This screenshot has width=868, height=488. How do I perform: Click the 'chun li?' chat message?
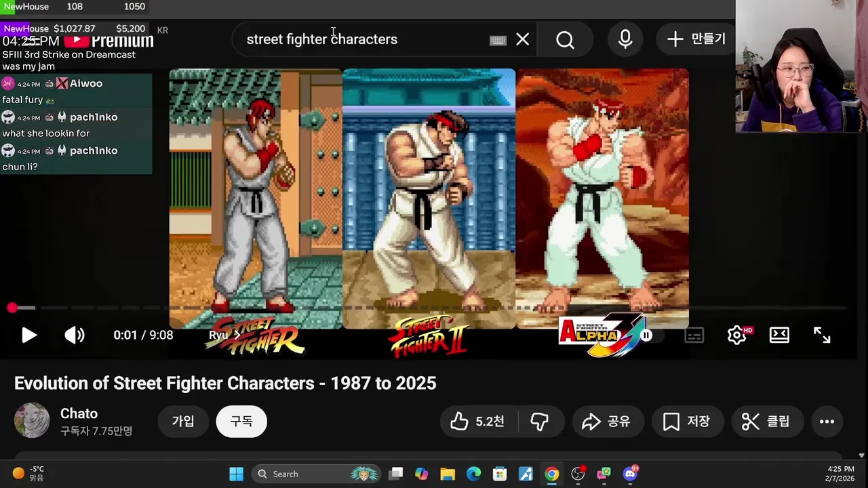20,167
